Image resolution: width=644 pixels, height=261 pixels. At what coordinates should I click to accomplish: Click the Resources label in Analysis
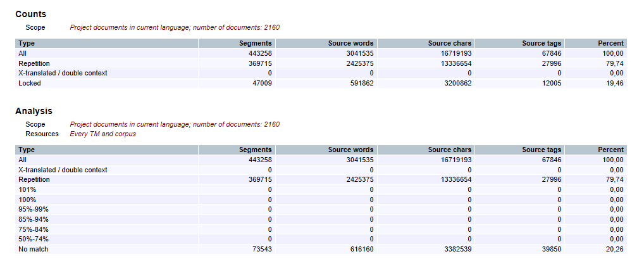click(x=42, y=134)
